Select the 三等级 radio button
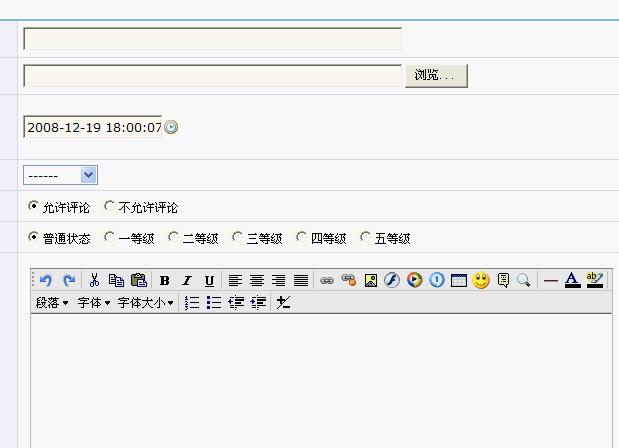 click(237, 237)
